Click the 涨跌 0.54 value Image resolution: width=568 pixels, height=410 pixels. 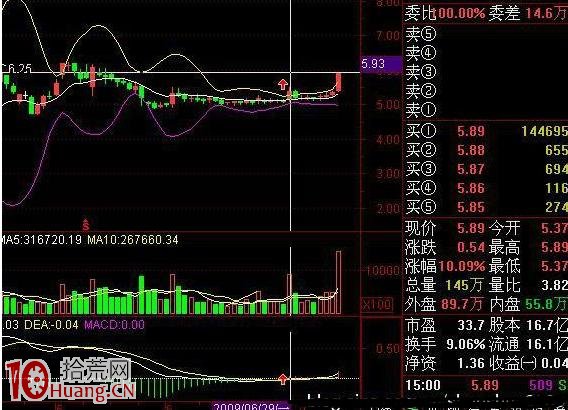tap(471, 247)
